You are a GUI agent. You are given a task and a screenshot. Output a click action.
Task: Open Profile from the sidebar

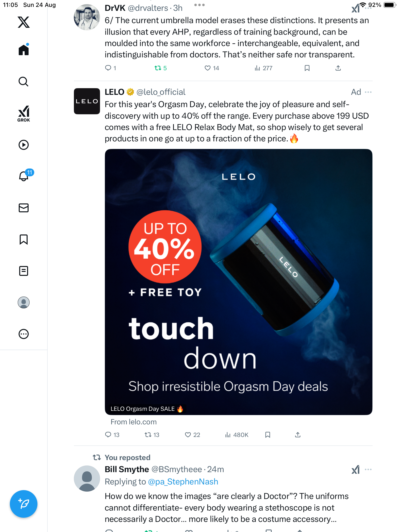click(x=24, y=302)
